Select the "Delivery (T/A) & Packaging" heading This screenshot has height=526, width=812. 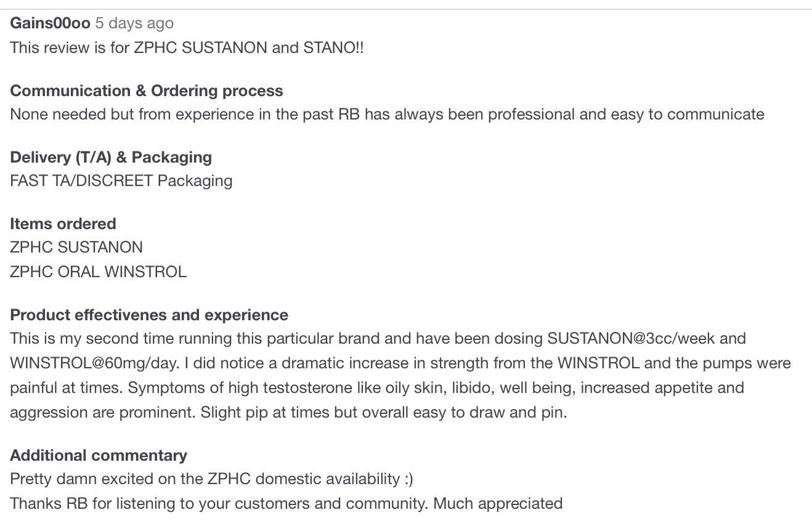[111, 157]
